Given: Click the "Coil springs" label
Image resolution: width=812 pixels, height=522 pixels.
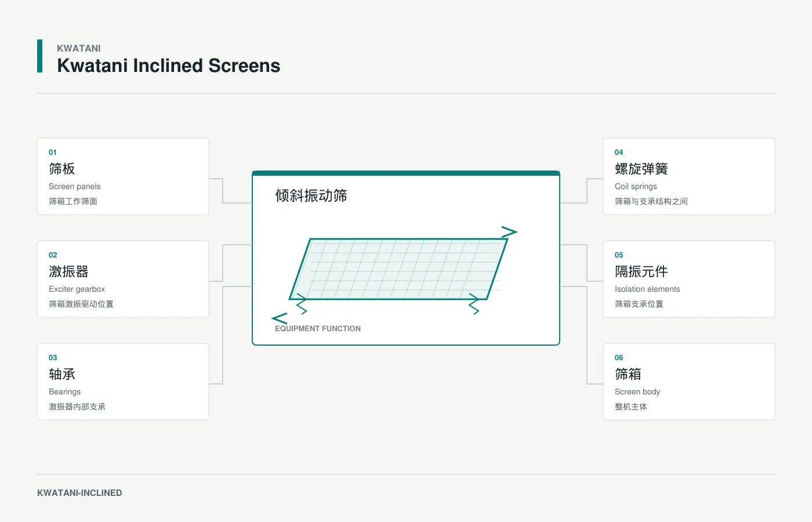Looking at the screenshot, I should tap(636, 186).
